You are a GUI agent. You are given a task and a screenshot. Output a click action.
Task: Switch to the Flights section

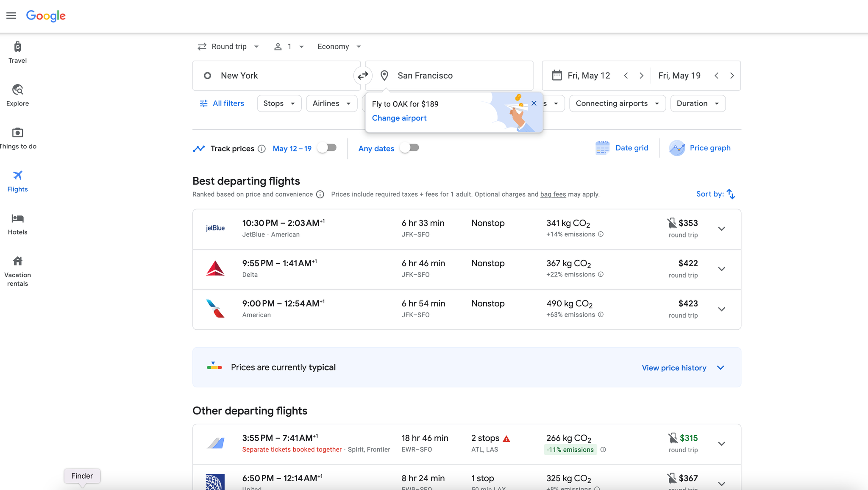17,181
